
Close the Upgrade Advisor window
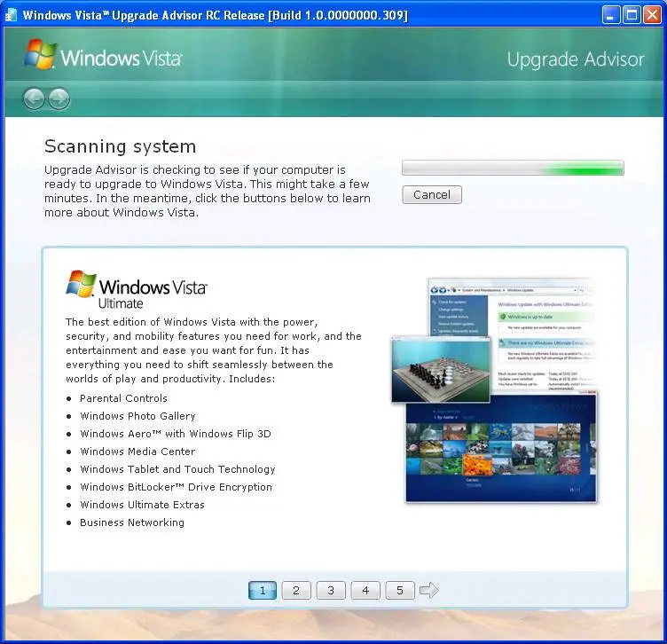coord(652,15)
